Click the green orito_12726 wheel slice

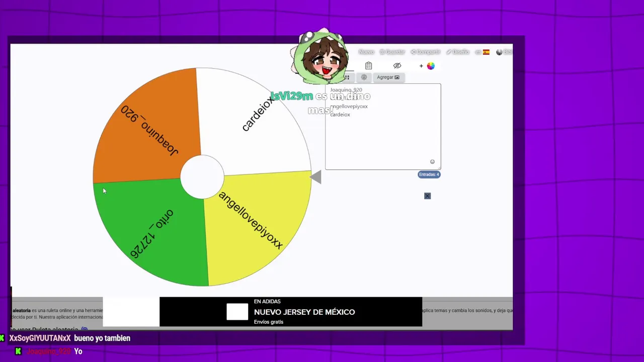(x=151, y=231)
